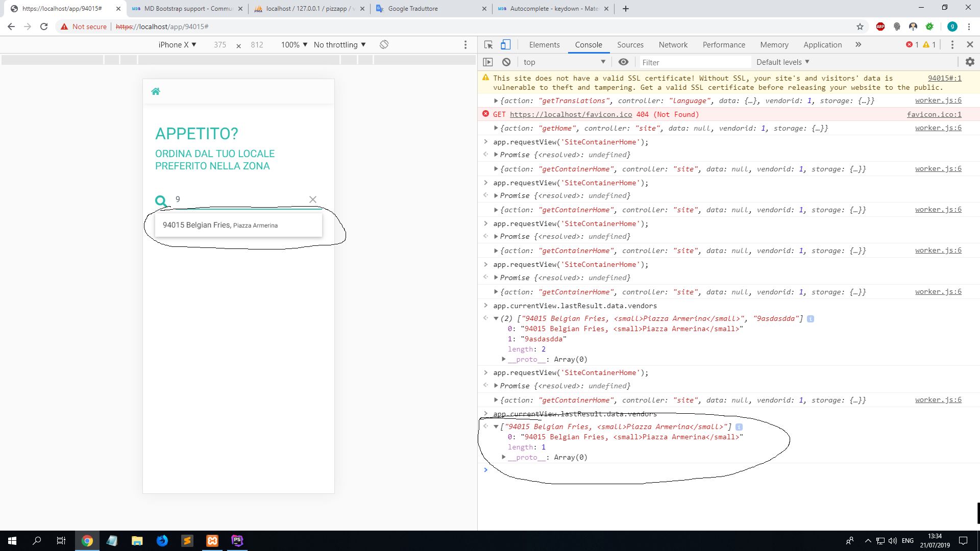The image size is (980, 551).
Task: Clear the console output
Action: (x=506, y=62)
